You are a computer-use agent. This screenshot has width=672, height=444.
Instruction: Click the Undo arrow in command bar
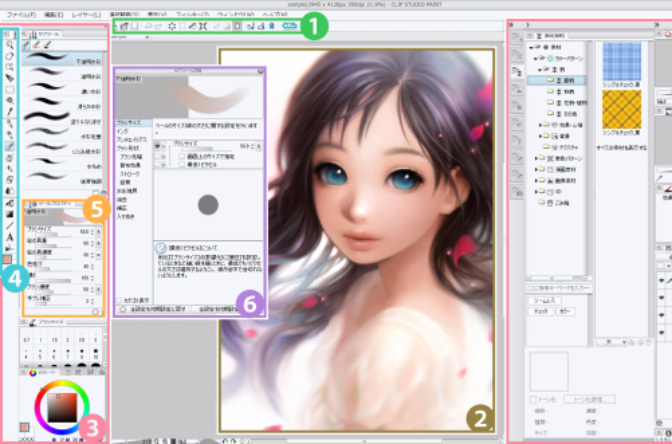click(148, 26)
